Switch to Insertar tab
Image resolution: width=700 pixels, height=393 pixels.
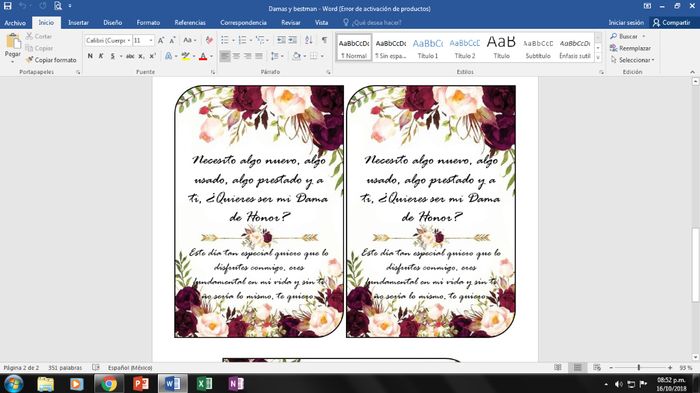pos(79,22)
